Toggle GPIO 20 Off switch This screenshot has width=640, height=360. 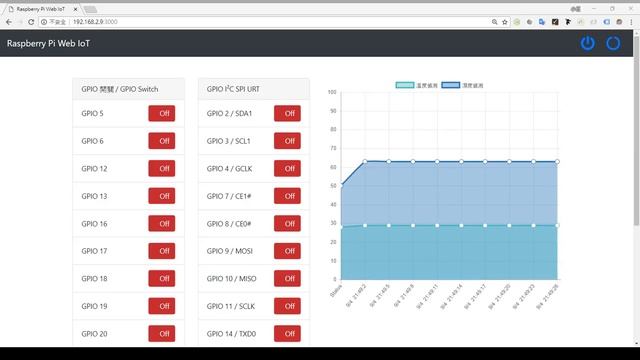[162, 333]
